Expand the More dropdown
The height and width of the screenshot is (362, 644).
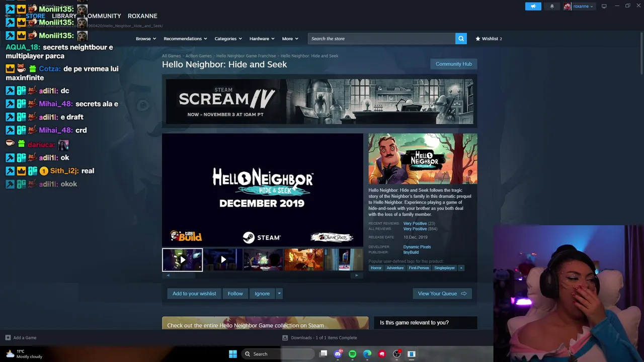click(290, 39)
